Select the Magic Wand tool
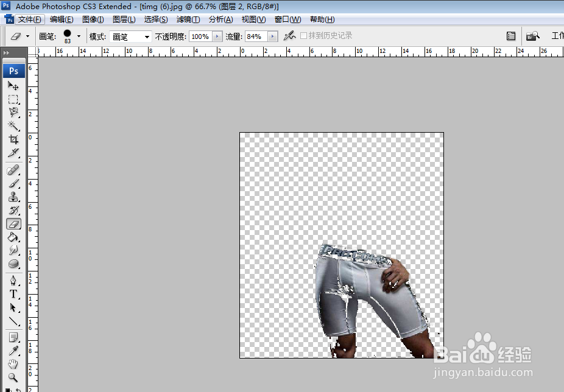 13,126
